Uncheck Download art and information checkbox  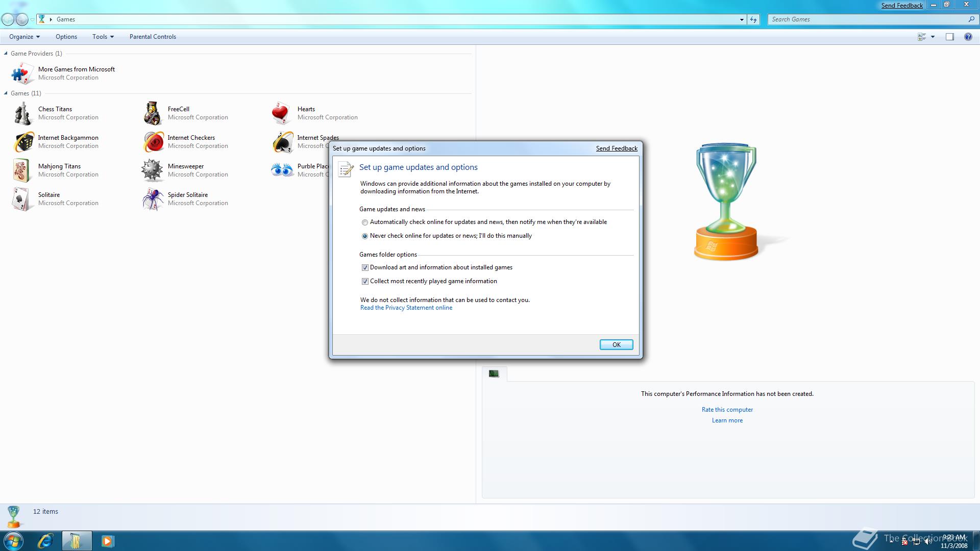(365, 267)
